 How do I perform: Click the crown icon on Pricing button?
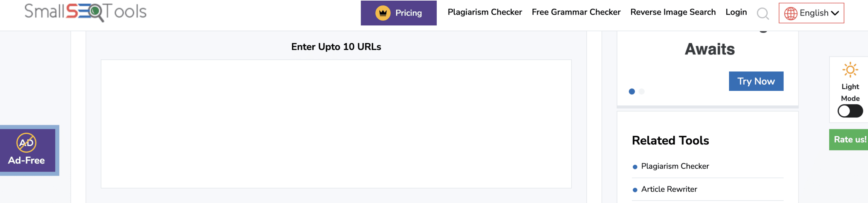point(382,13)
